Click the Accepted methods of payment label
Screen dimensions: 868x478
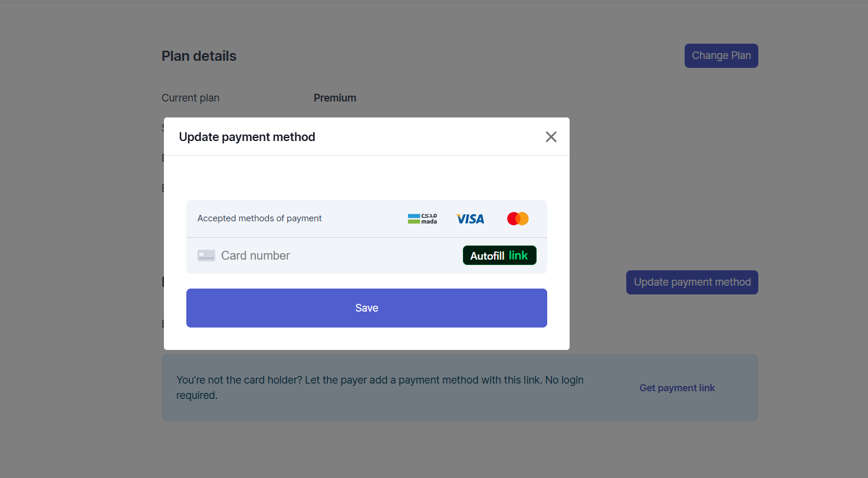(259, 218)
